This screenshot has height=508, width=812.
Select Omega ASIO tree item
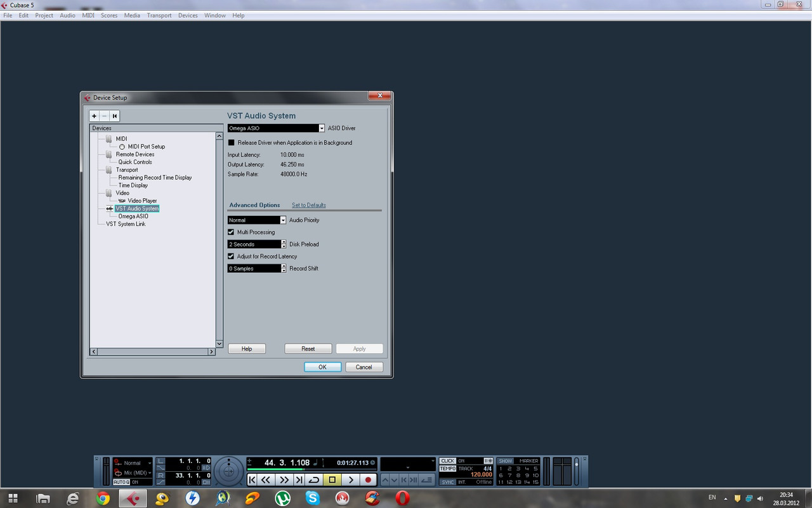133,217
